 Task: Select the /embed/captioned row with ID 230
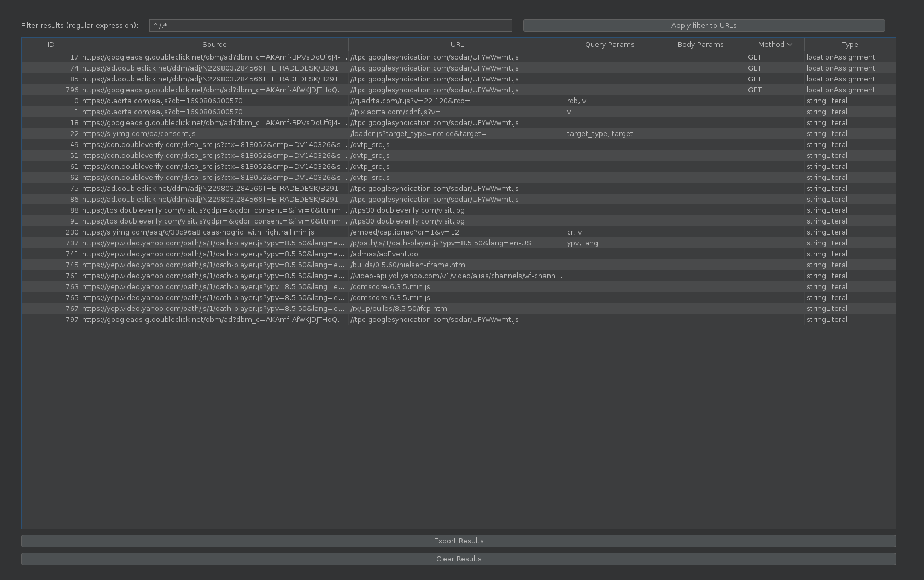click(x=405, y=232)
